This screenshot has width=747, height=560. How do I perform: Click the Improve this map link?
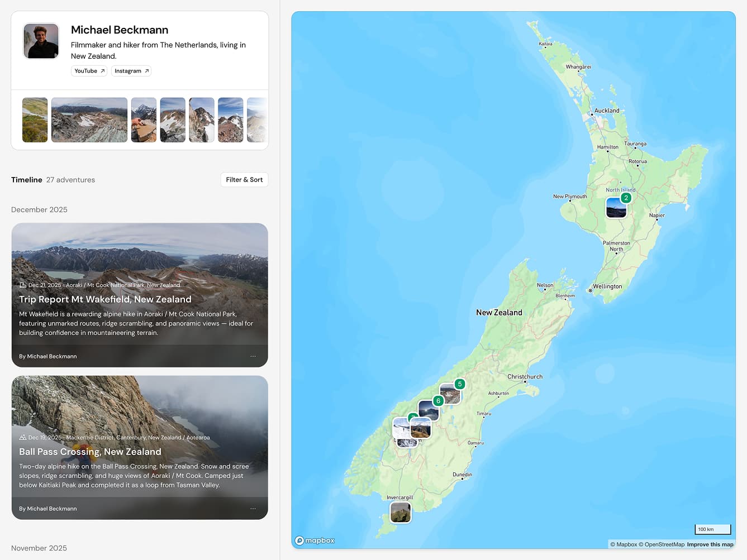pyautogui.click(x=710, y=544)
